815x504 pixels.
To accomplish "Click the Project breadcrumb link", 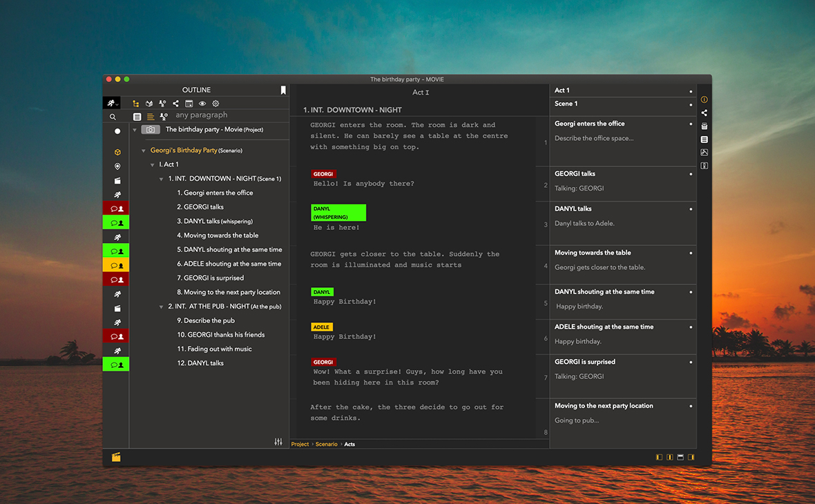I will pyautogui.click(x=300, y=444).
